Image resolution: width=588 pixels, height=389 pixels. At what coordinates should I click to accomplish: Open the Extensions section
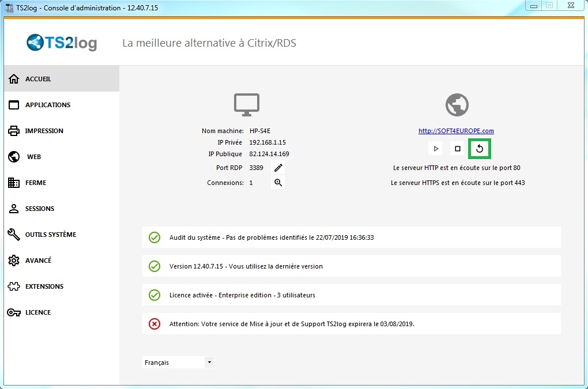tap(62, 286)
